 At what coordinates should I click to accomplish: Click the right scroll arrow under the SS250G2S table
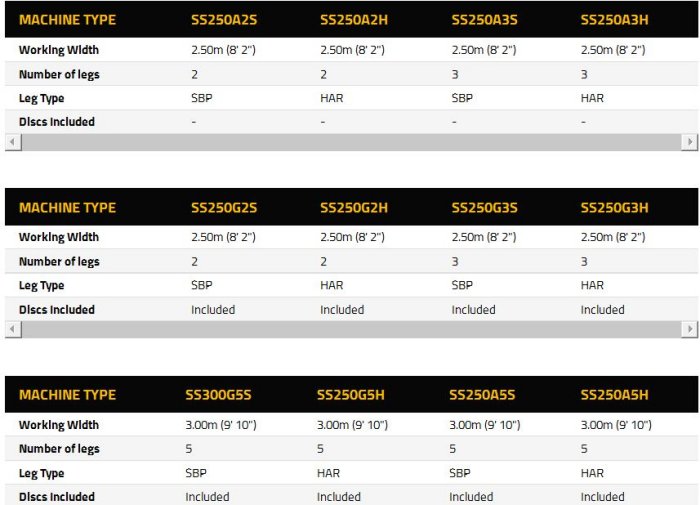[x=689, y=330]
